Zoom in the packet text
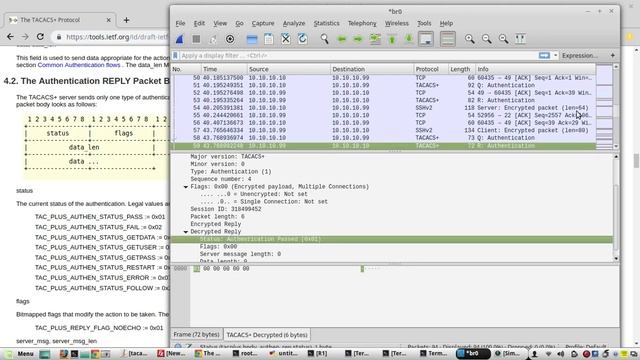 pos(470,39)
